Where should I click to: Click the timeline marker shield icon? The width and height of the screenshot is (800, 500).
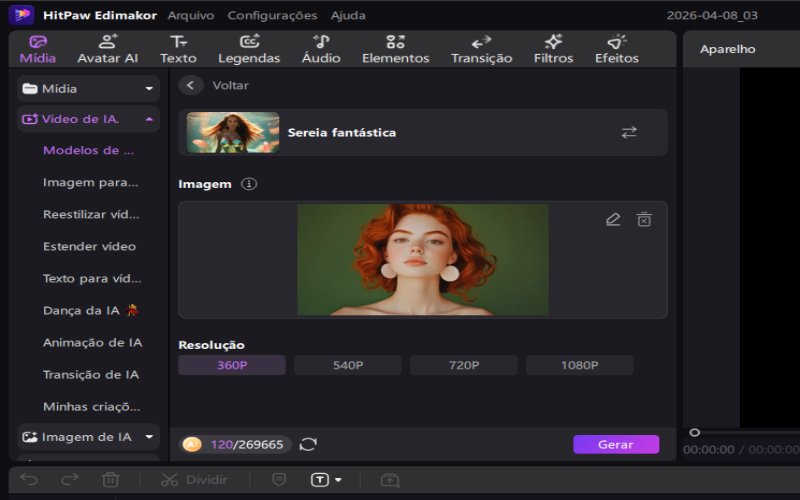pyautogui.click(x=279, y=480)
